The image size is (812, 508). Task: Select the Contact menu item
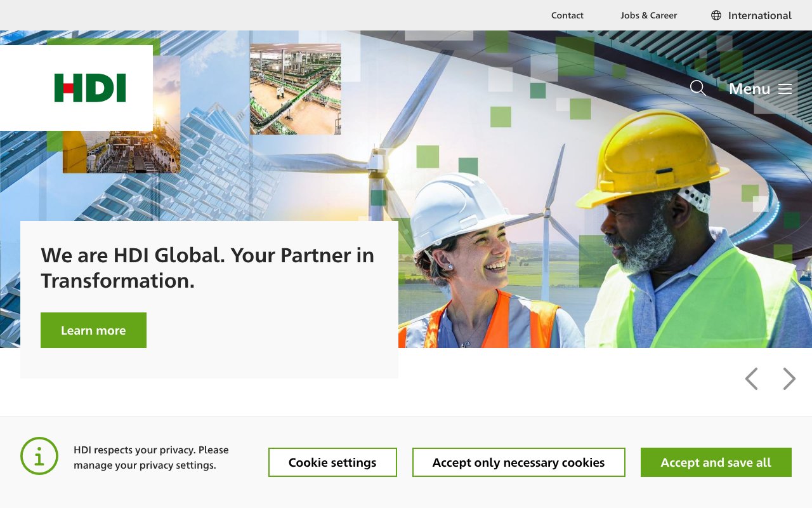coord(567,15)
